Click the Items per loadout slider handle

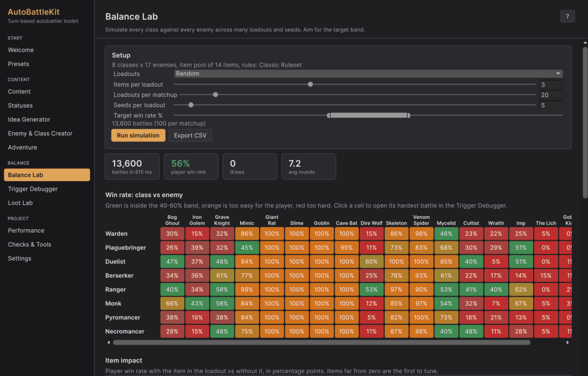[310, 84]
